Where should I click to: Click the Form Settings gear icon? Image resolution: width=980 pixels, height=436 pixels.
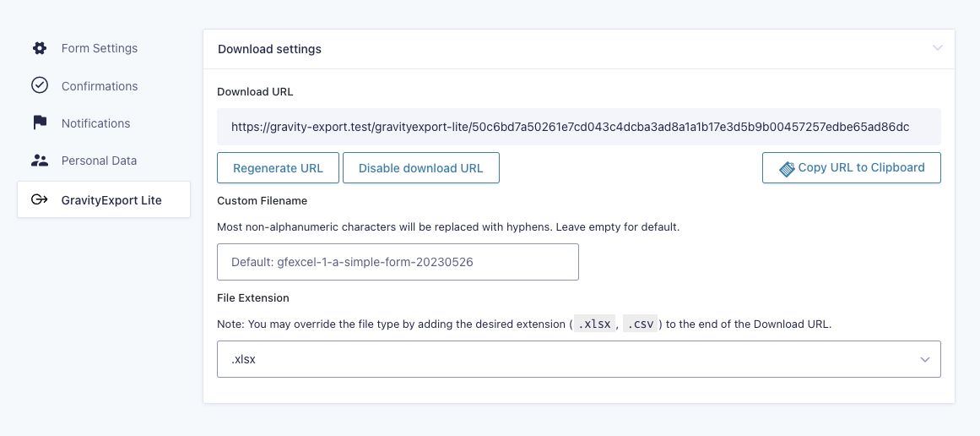(x=40, y=48)
